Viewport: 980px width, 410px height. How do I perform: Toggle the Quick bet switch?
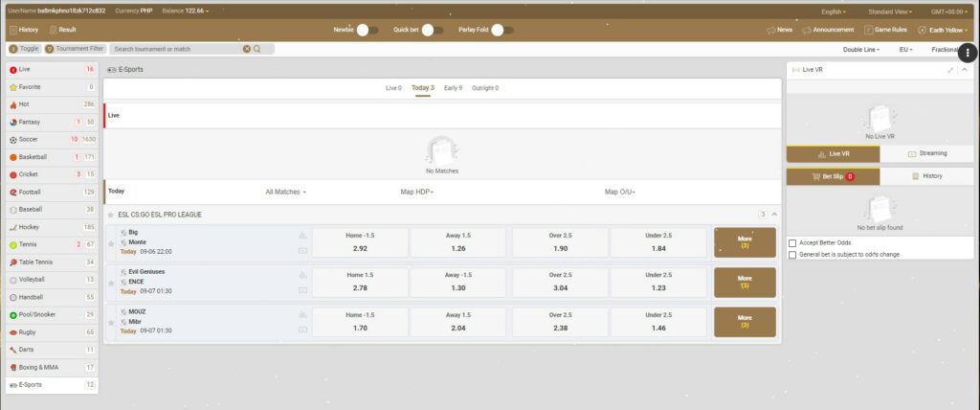tap(434, 30)
